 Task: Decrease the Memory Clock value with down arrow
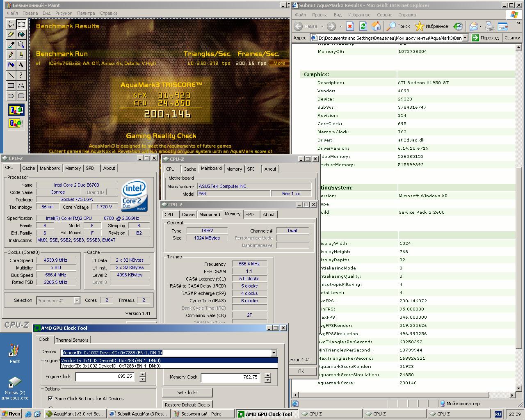[x=268, y=379]
